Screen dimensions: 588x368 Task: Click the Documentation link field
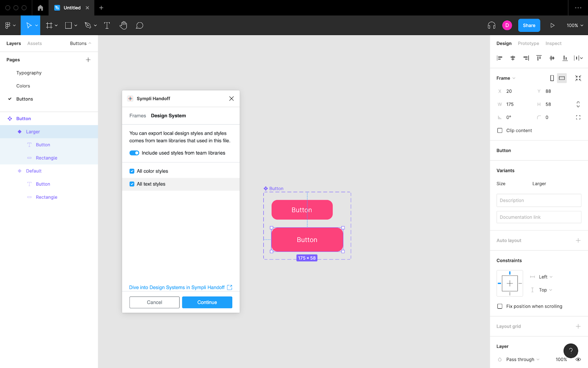pos(539,217)
